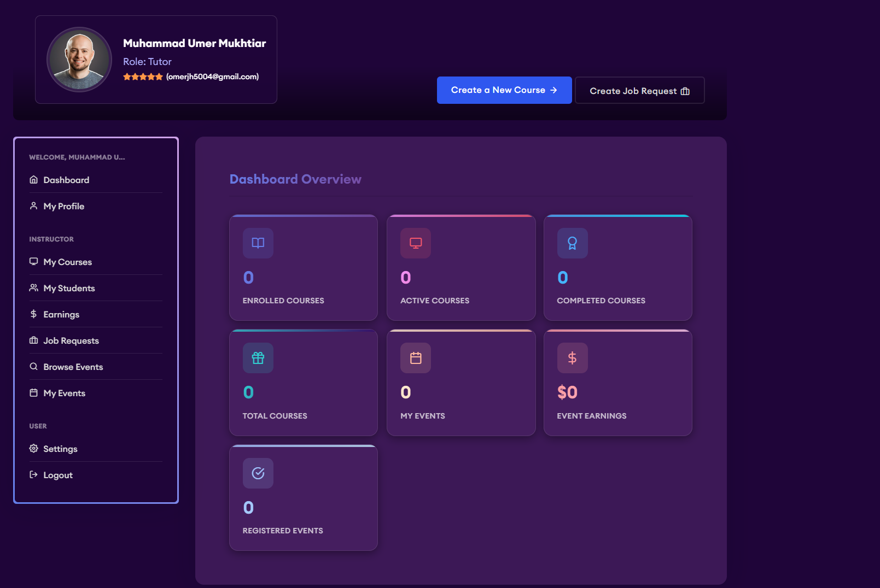Click the award ribbon icon in Completed Courses card
Viewport: 880px width, 588px height.
tap(573, 243)
